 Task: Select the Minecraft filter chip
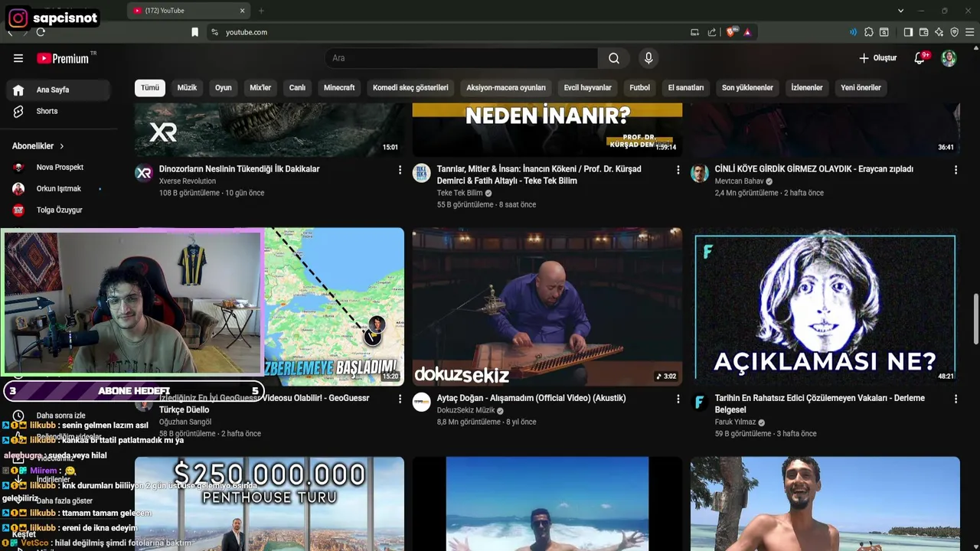[339, 88]
